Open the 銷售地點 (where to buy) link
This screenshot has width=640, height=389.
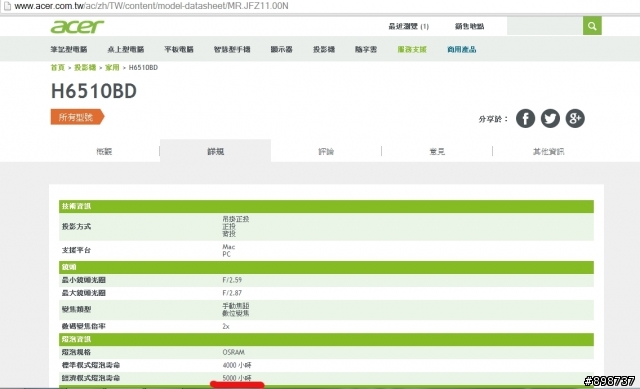469,26
